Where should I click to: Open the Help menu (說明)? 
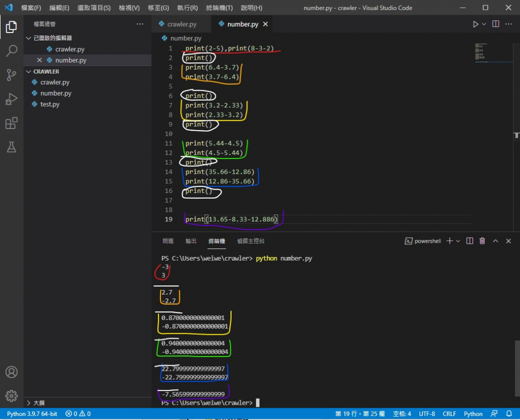click(251, 8)
